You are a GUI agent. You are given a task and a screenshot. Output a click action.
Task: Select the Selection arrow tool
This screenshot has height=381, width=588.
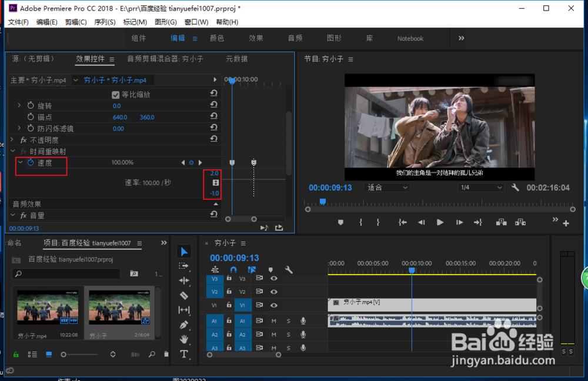(183, 252)
